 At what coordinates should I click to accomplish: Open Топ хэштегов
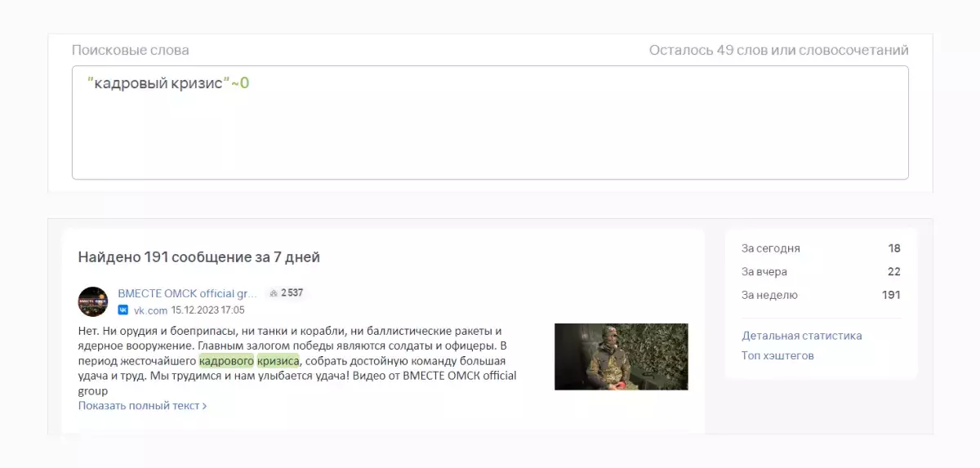pyautogui.click(x=778, y=355)
